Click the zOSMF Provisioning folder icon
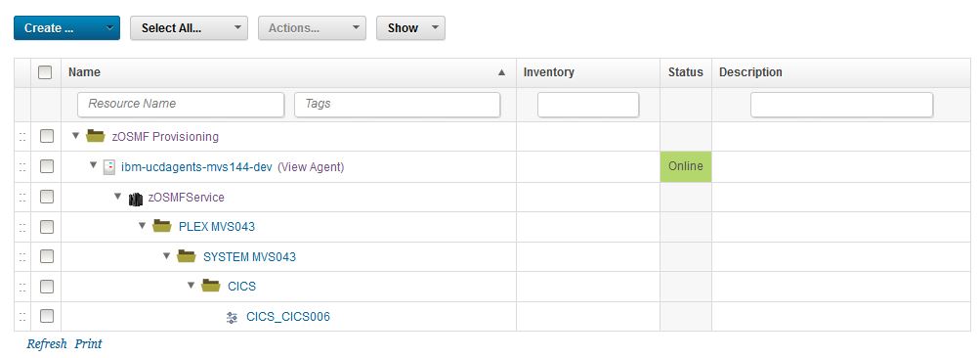 pyautogui.click(x=95, y=136)
